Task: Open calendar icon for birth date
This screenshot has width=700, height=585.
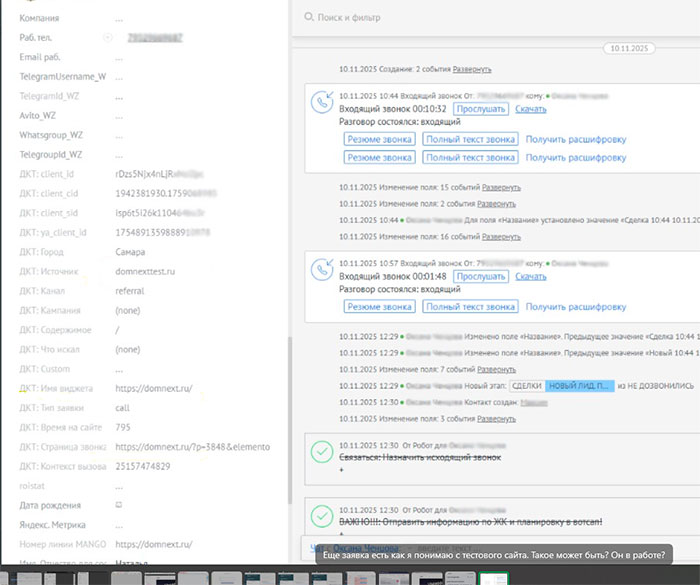Action: (119, 505)
